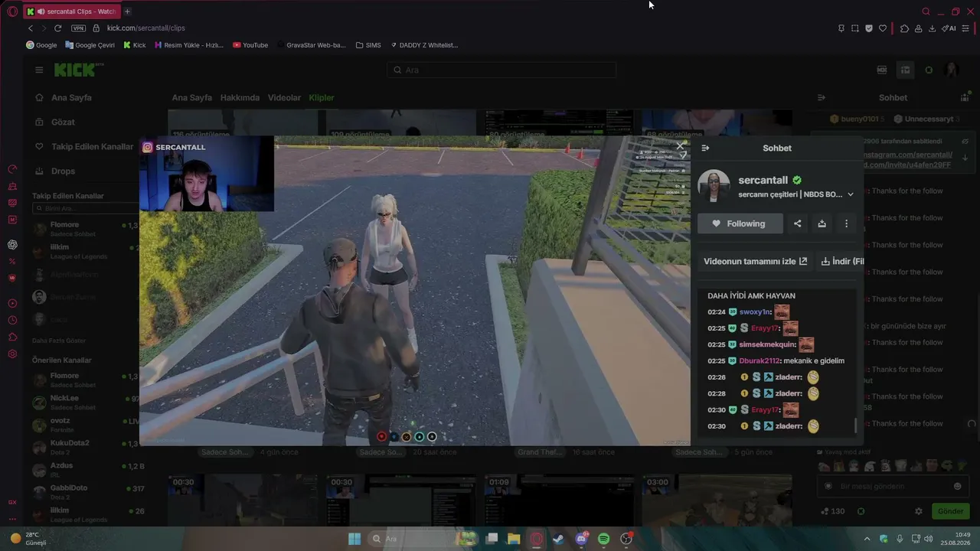Open Spotify from the taskbar
The image size is (980, 551).
[x=603, y=539]
